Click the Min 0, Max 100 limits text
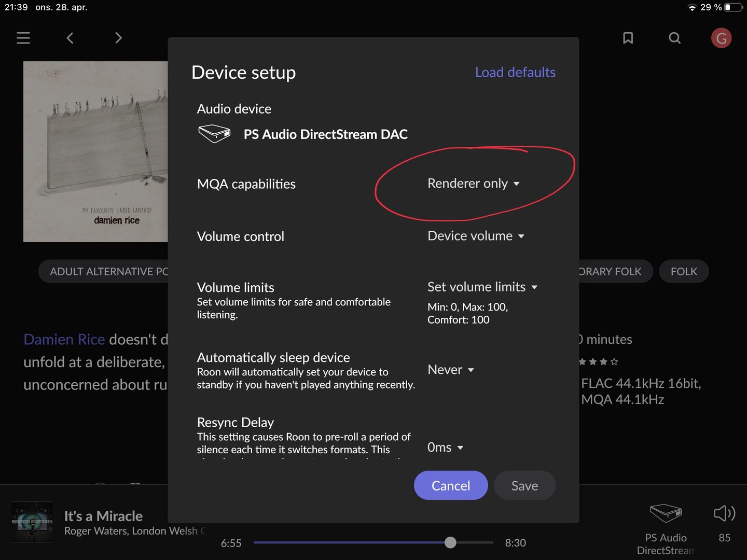This screenshot has width=747, height=560. point(467,313)
